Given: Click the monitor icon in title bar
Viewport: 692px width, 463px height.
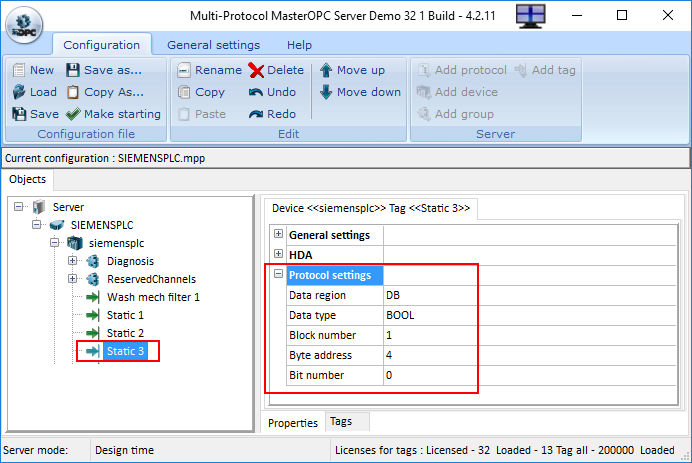Looking at the screenshot, I should [531, 16].
